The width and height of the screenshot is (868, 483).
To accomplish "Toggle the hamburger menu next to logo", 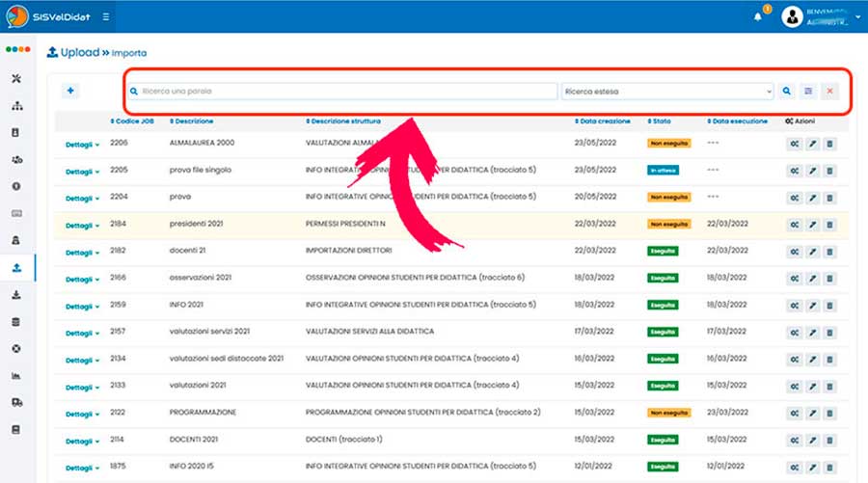I will pyautogui.click(x=105, y=17).
